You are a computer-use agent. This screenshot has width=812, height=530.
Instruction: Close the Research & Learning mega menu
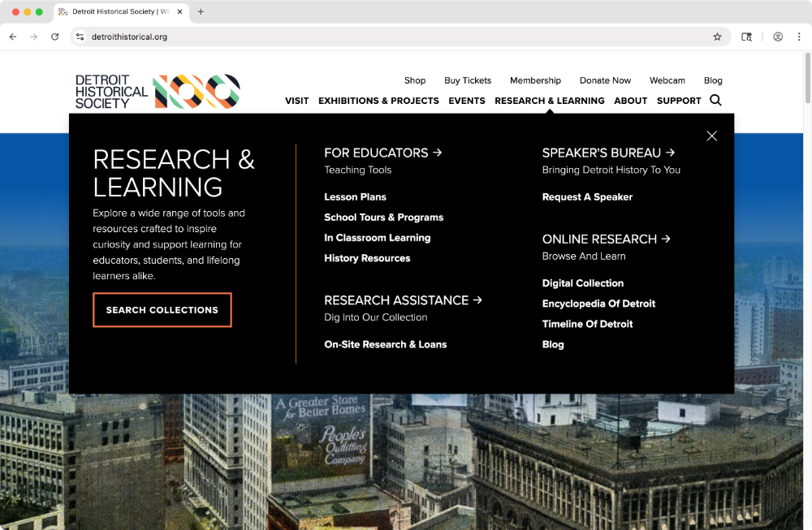coord(711,136)
